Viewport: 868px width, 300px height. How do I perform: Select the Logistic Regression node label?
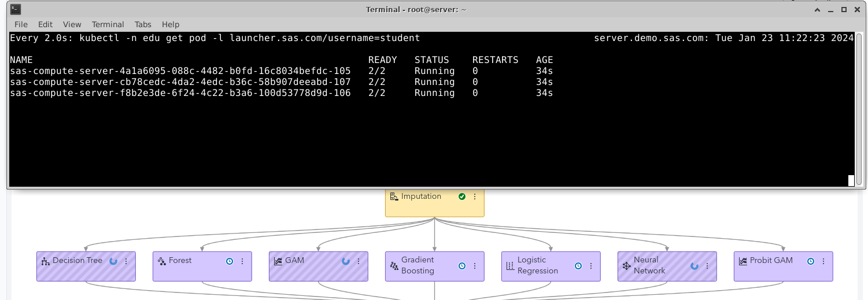click(x=538, y=265)
